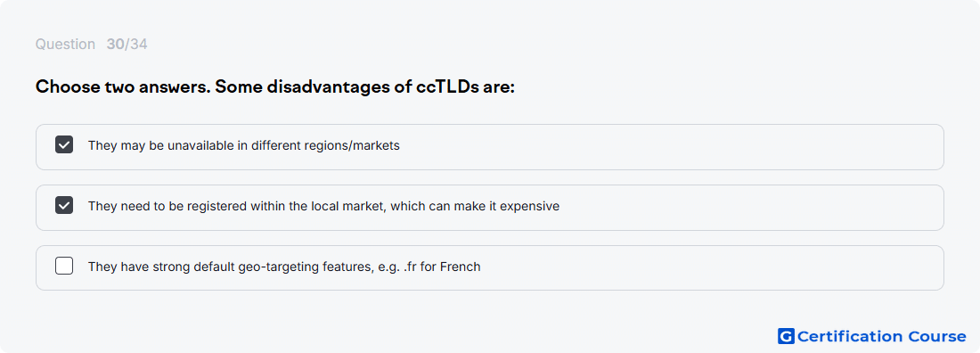Screen dimensions: 980x353
Task: Select answer text about geo-targeting features for French
Action: point(284,267)
